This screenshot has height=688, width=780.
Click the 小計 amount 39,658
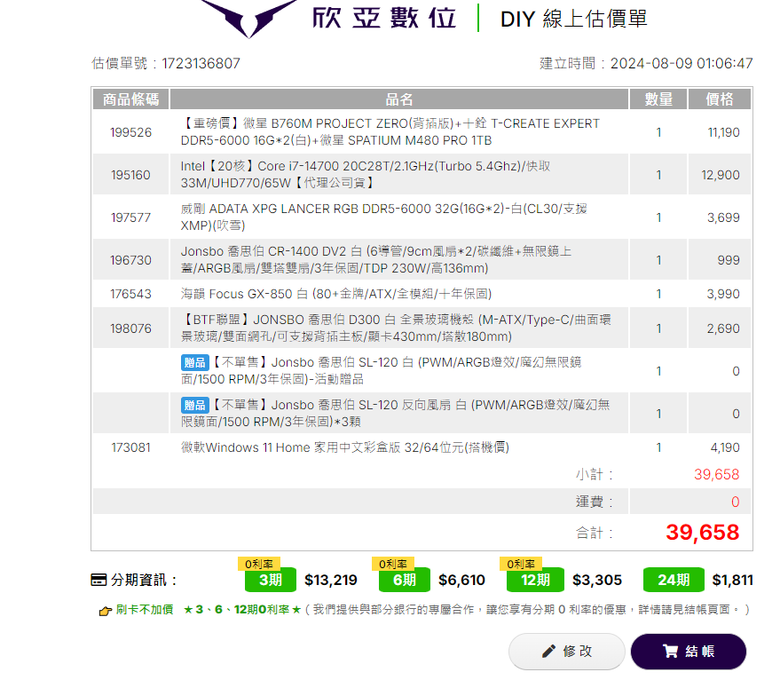717,475
